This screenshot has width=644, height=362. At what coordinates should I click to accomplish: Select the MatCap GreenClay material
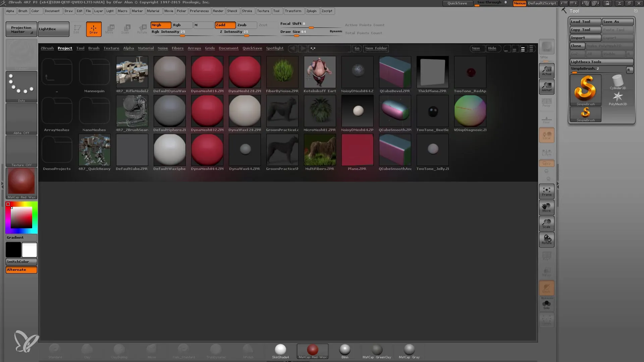377,351
